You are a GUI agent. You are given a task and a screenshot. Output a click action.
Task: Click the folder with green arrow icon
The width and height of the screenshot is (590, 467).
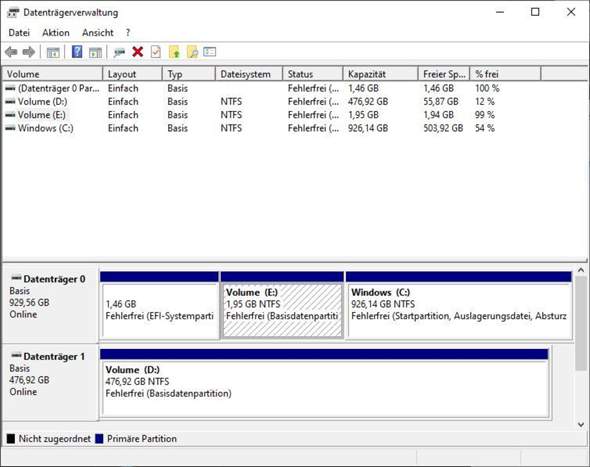pos(174,52)
